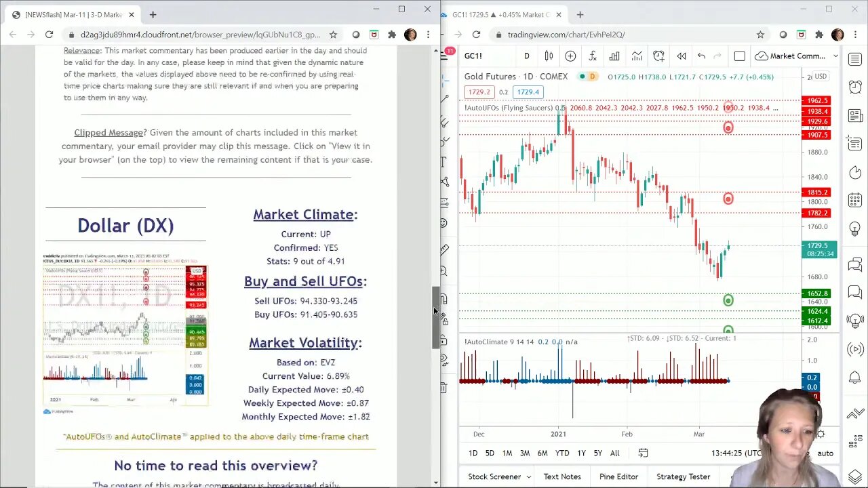
Task: Click the trash remove drawings icon
Action: [x=444, y=388]
